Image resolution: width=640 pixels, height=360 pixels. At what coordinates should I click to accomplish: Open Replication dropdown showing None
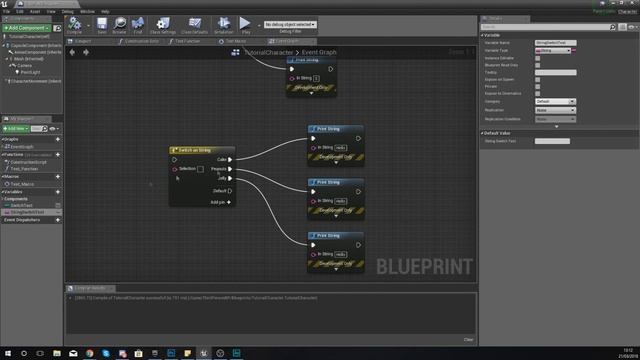tap(555, 110)
